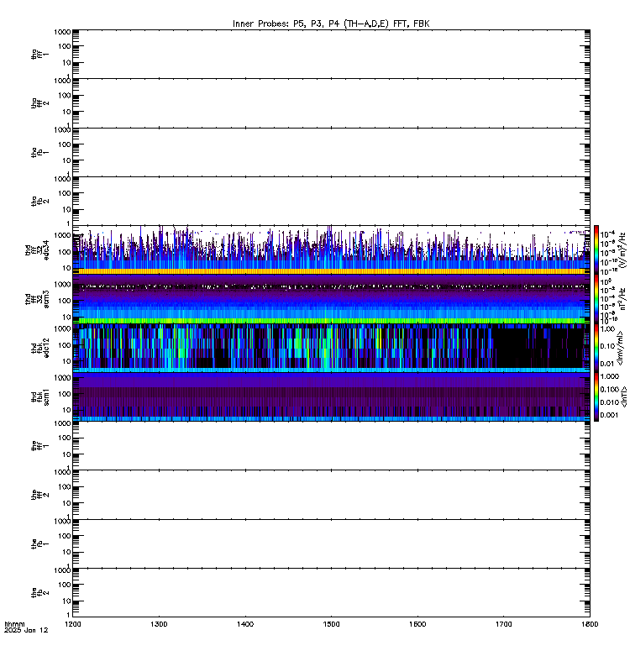Click the '<|mV/m|>' units label

[x=620, y=348]
